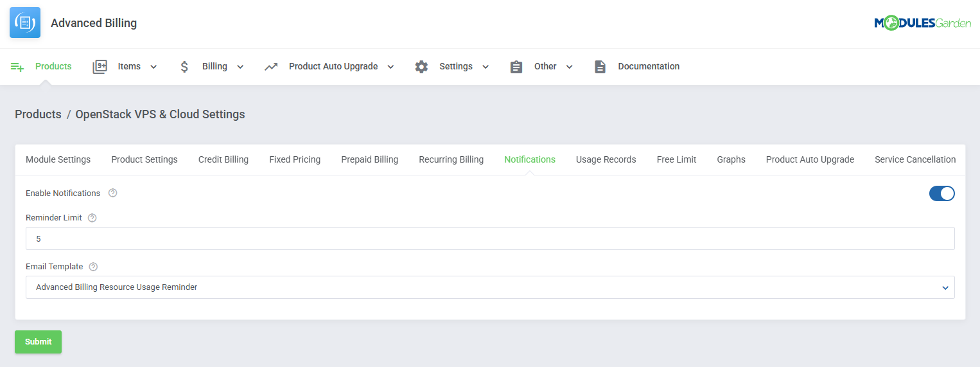Expand the Billing menu chevron

[240, 67]
